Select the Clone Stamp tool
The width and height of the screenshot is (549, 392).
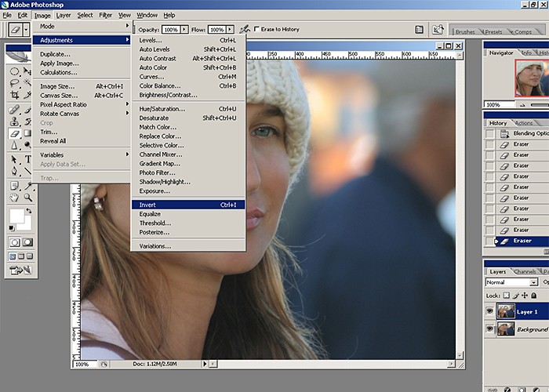pos(14,122)
